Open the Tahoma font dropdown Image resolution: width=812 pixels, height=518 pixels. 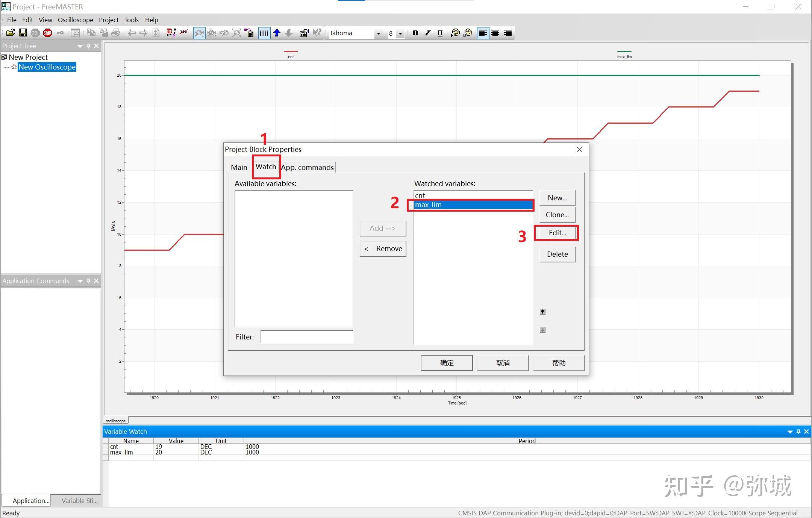tap(378, 33)
